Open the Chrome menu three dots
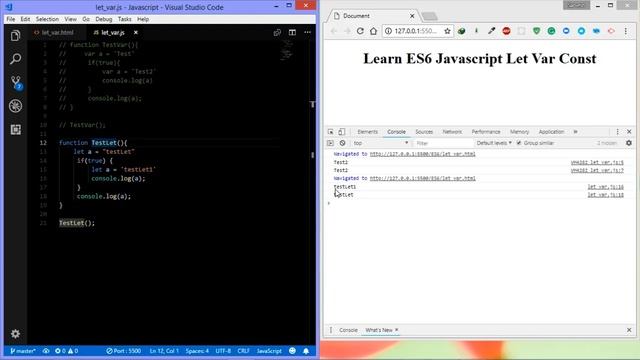The width and height of the screenshot is (640, 360). point(626,31)
